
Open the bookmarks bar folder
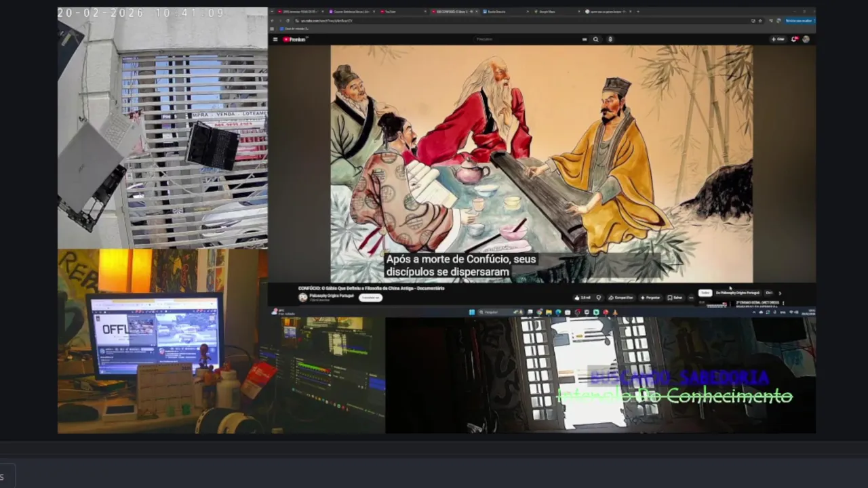click(x=294, y=28)
